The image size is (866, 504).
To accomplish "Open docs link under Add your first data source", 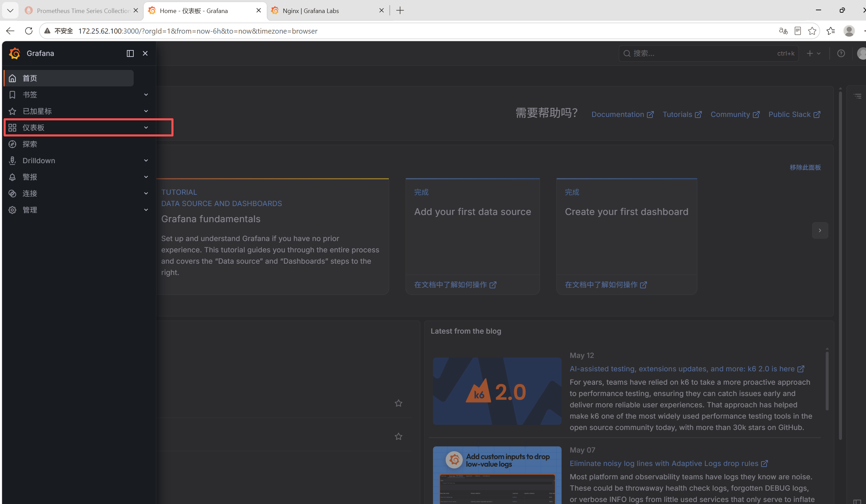I will 455,285.
